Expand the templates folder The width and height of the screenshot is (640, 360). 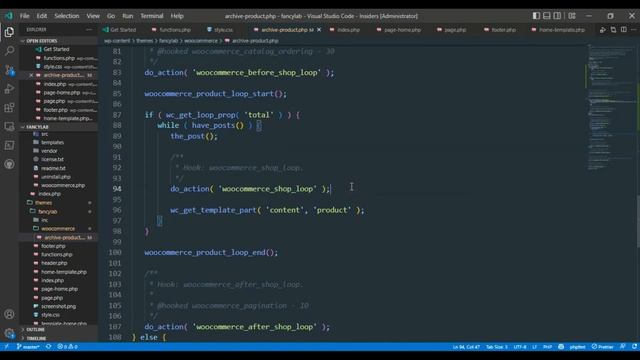pos(52,142)
